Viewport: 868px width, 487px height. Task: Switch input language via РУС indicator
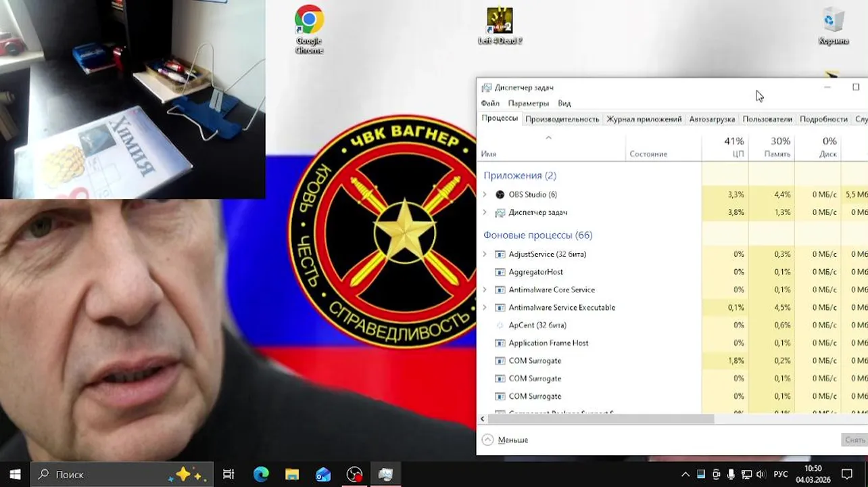[781, 474]
